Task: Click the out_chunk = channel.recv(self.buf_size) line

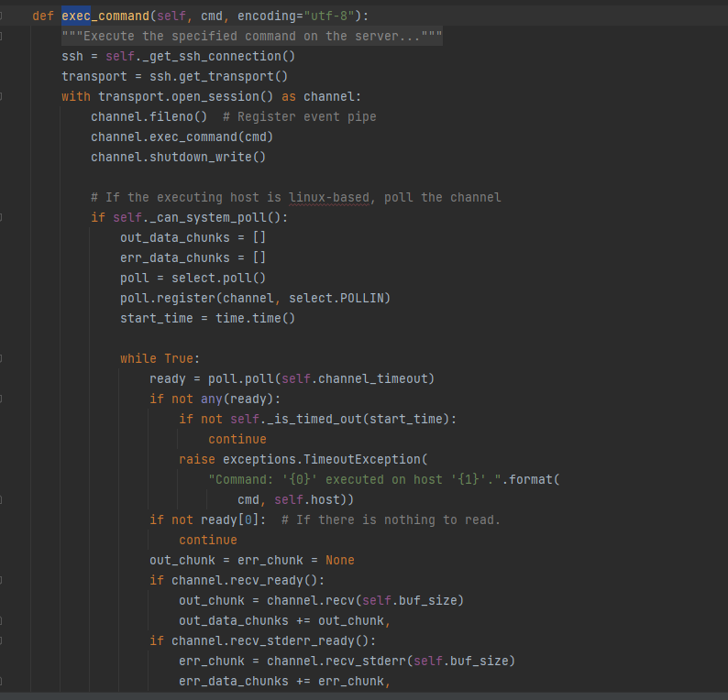Action: (x=321, y=601)
